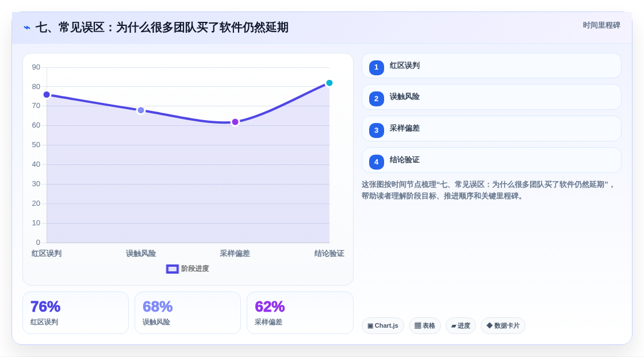The width and height of the screenshot is (644, 357).
Task: Click the 误触风险 data point on chart
Action: tap(141, 110)
